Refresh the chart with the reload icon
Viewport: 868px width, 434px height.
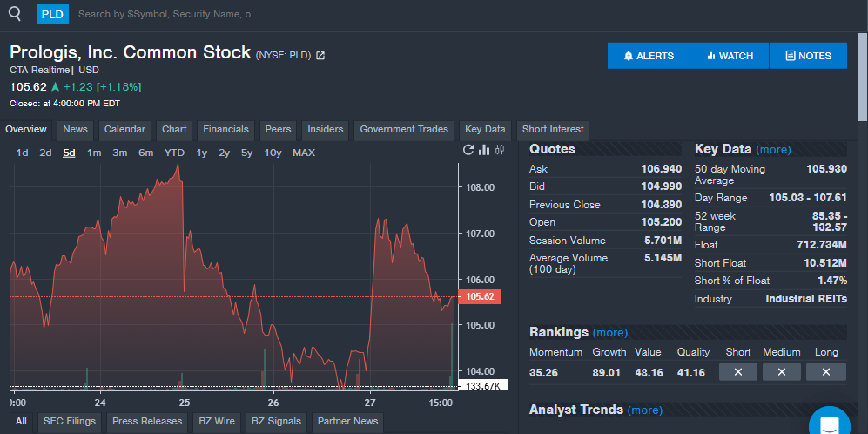[x=468, y=150]
